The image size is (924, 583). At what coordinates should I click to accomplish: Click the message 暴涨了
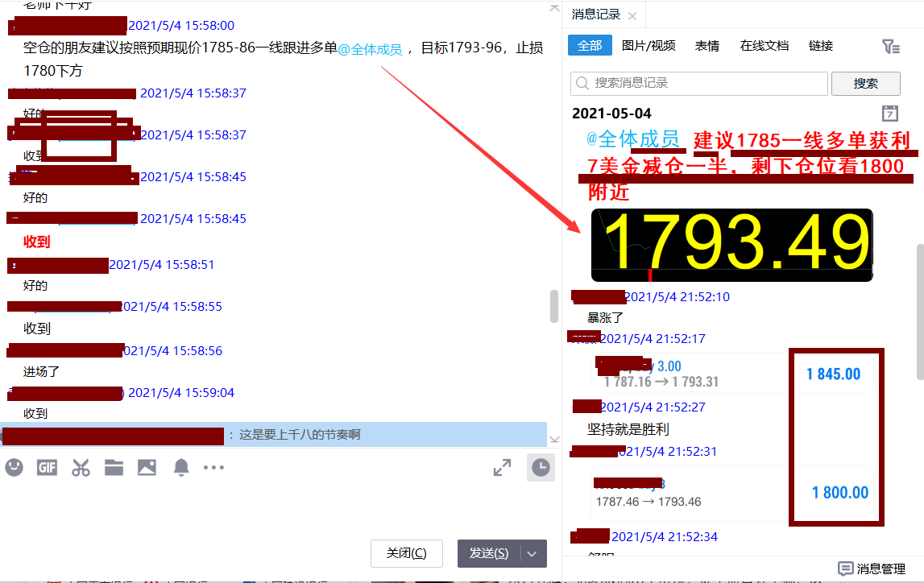(605, 317)
